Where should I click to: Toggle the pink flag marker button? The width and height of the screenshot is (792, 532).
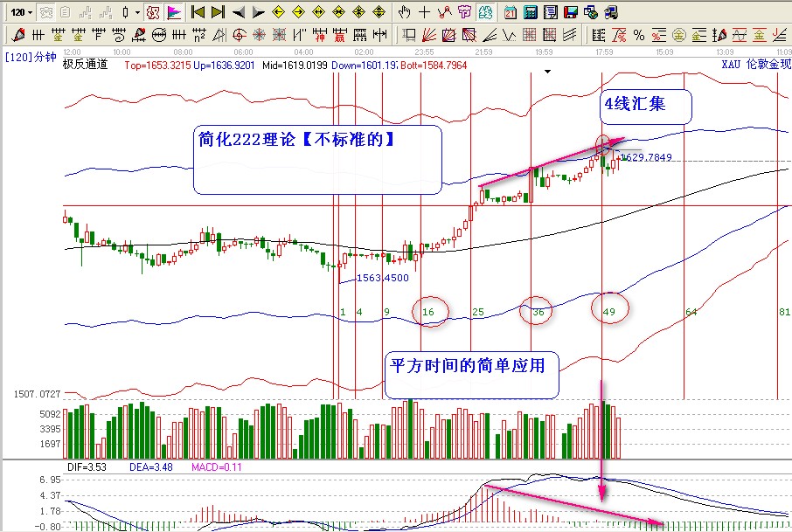(x=173, y=12)
